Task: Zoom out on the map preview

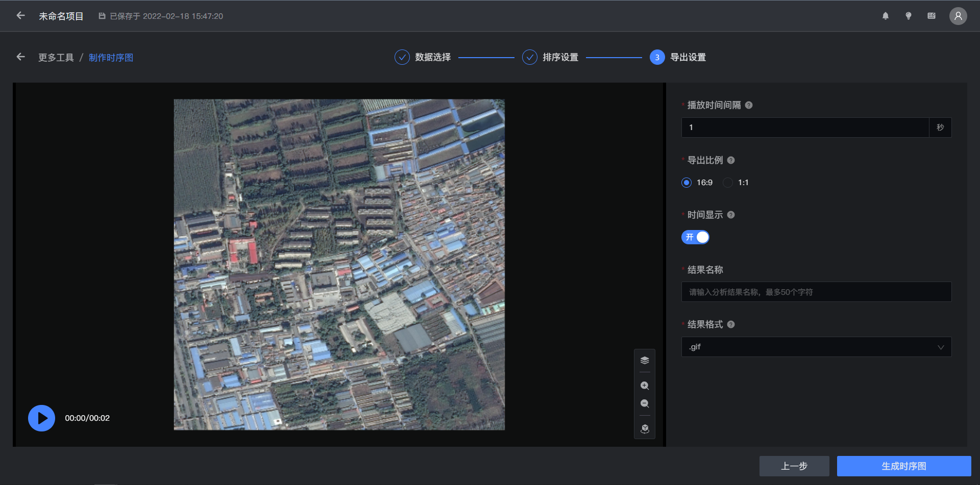Action: tap(645, 404)
